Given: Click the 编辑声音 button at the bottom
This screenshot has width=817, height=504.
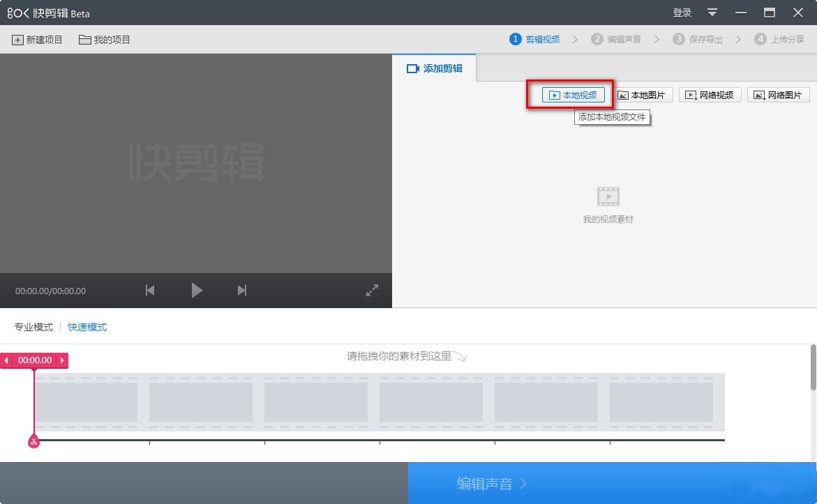Looking at the screenshot, I should pyautogui.click(x=493, y=482).
